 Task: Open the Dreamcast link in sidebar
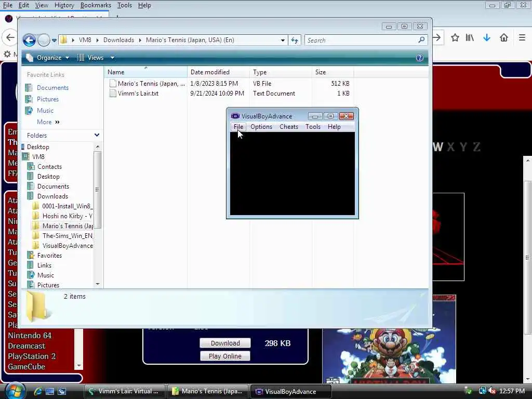(x=26, y=345)
